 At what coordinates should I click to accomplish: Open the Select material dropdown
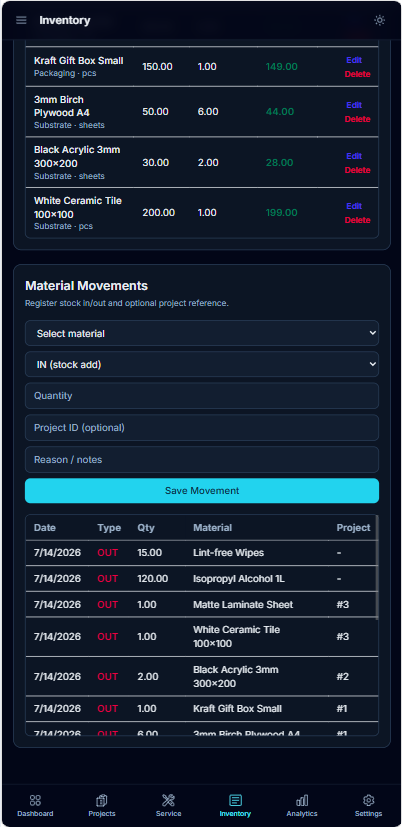(202, 333)
